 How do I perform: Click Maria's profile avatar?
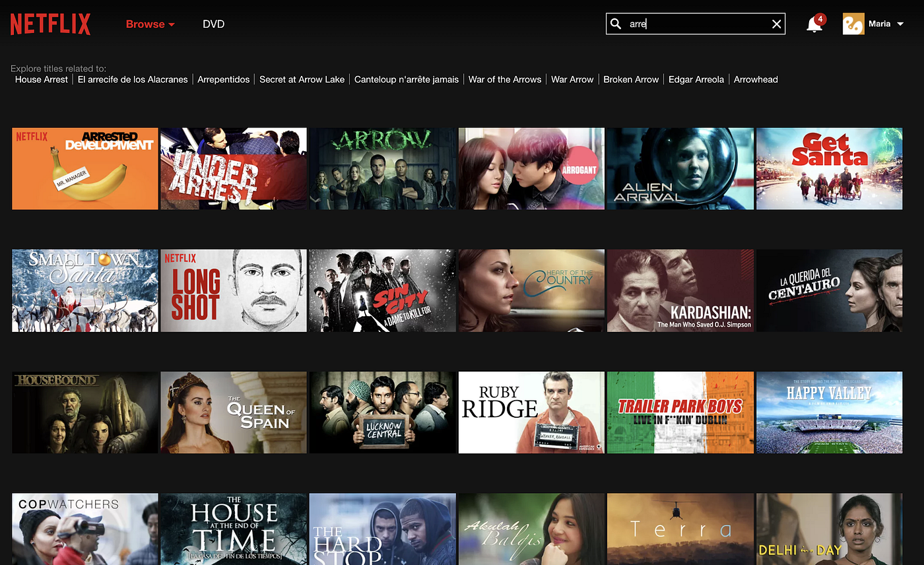[853, 24]
